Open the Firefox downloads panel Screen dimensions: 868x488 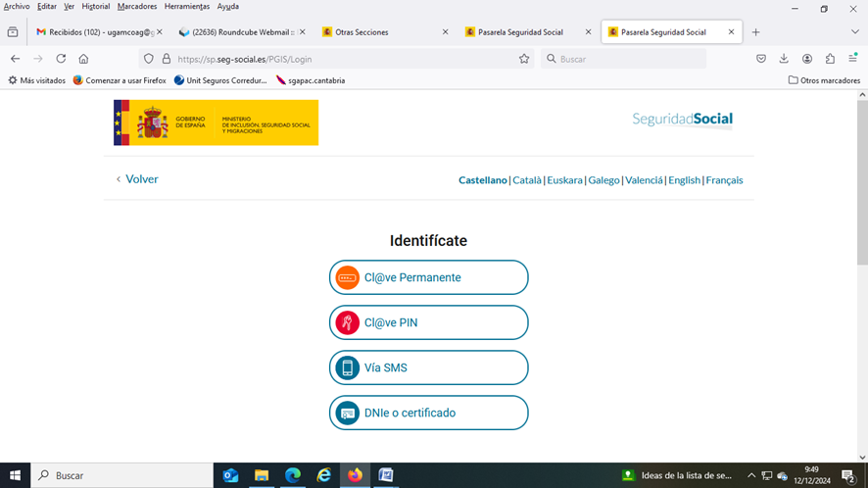pos(784,59)
